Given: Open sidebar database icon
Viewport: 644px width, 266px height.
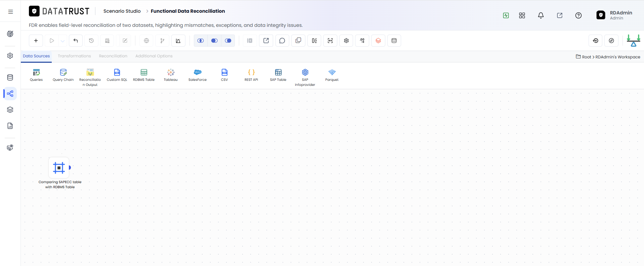Looking at the screenshot, I should click(x=10, y=77).
